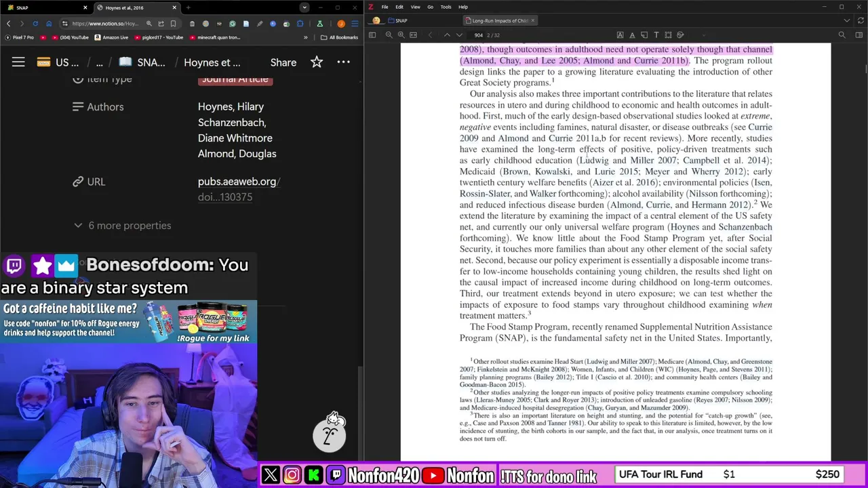The width and height of the screenshot is (868, 488).
Task: Select the add text annotation tool
Action: pos(656,35)
